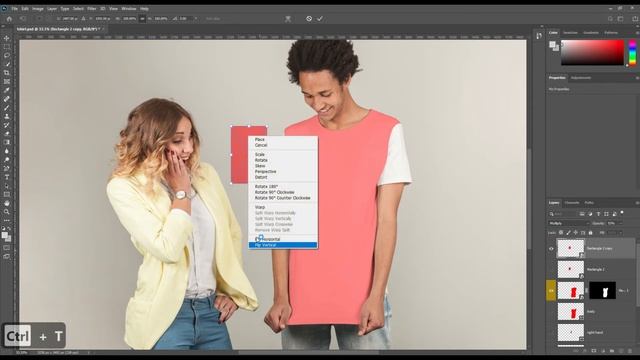The width and height of the screenshot is (640, 360).
Task: Switch to the Channels tab
Action: [571, 203]
